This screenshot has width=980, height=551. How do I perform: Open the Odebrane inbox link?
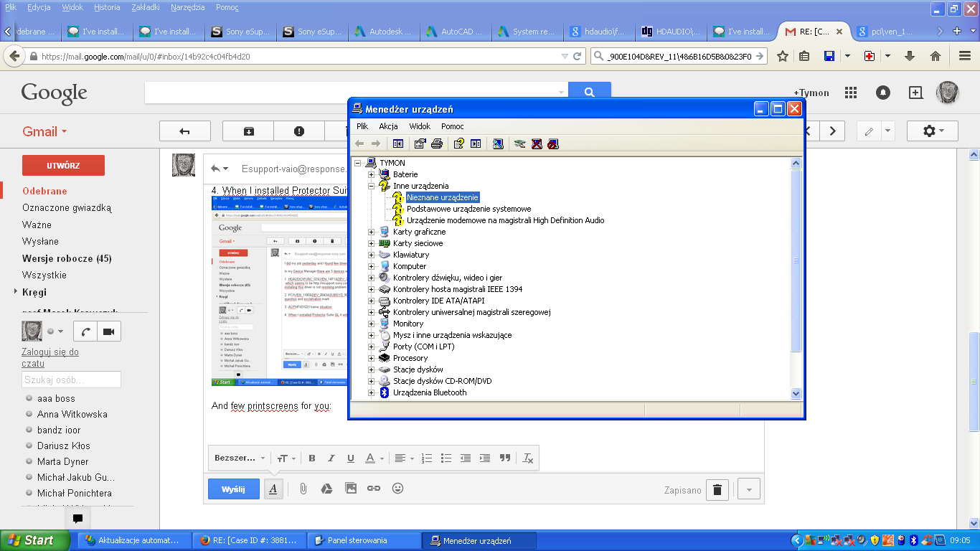(x=44, y=191)
